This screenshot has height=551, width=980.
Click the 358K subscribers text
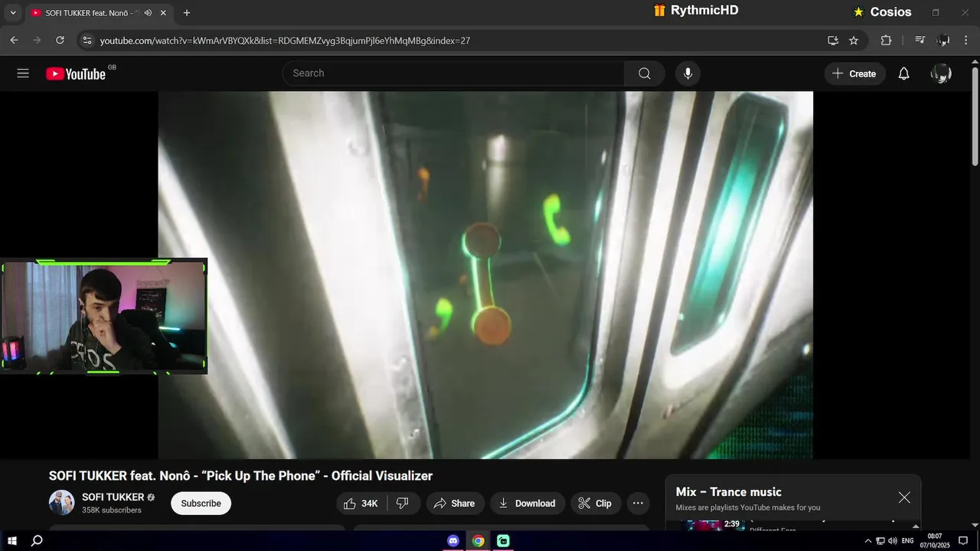click(x=112, y=510)
